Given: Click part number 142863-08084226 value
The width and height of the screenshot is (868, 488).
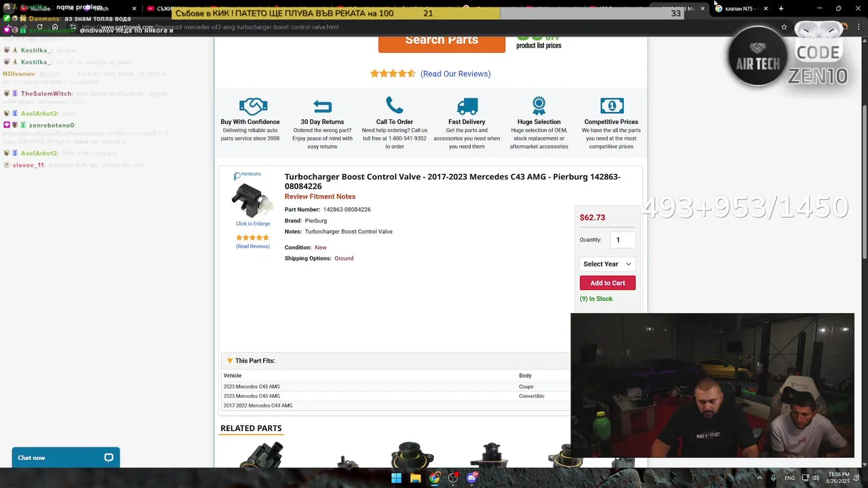Looking at the screenshot, I should tap(347, 209).
